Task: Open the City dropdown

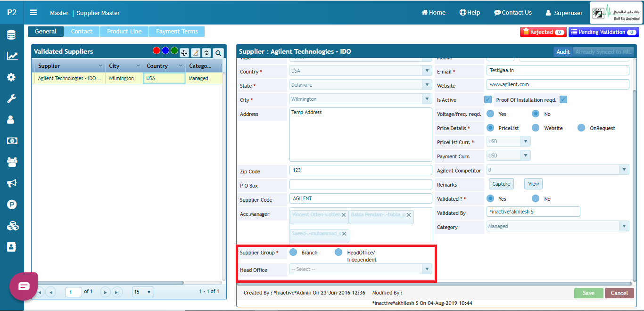Action: (427, 99)
